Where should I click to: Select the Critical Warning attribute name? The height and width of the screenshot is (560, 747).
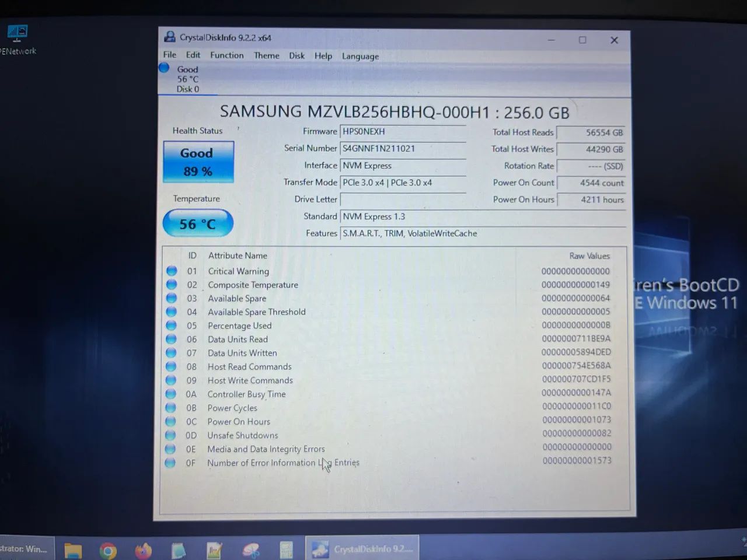[x=239, y=271]
